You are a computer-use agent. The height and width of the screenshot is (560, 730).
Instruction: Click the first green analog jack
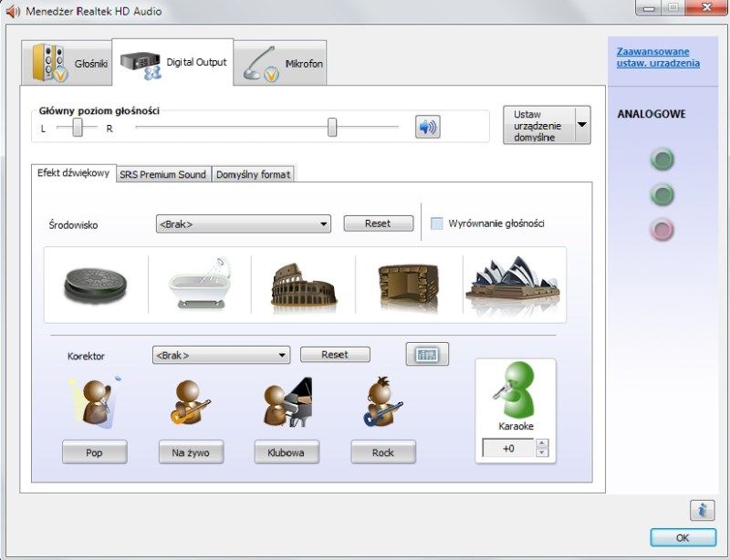pos(662,160)
